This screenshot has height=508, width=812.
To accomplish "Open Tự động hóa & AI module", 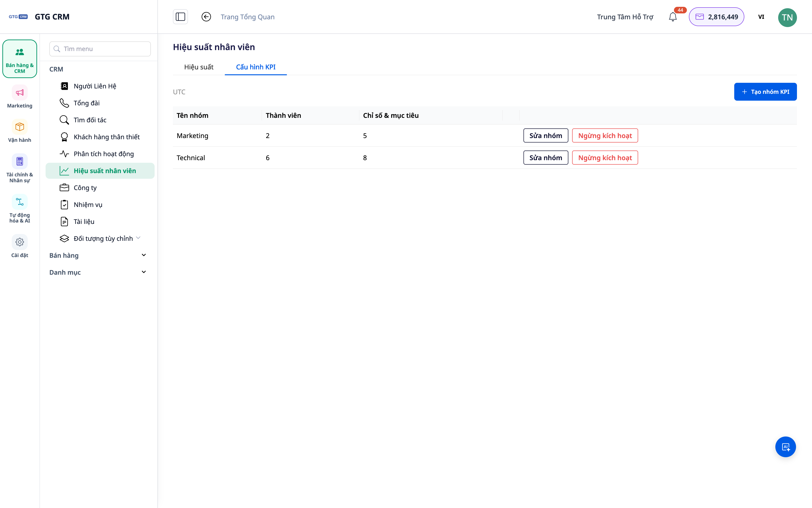I will [x=20, y=209].
